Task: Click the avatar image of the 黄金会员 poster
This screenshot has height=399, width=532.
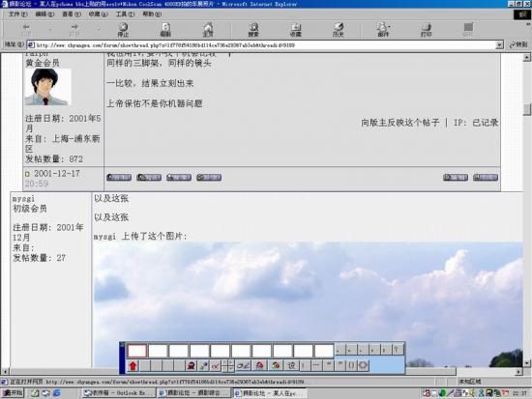Action: tap(47, 87)
